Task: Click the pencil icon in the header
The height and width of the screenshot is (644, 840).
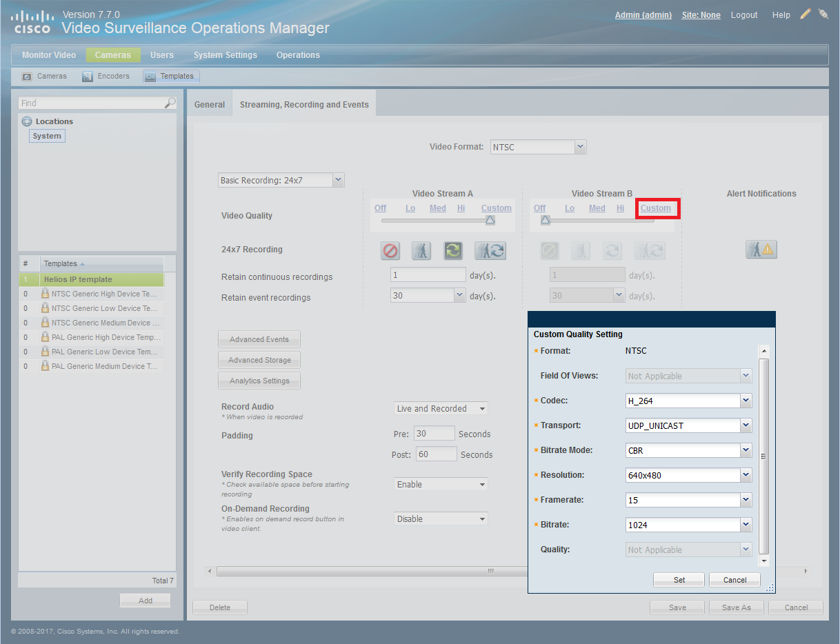Action: [806, 14]
